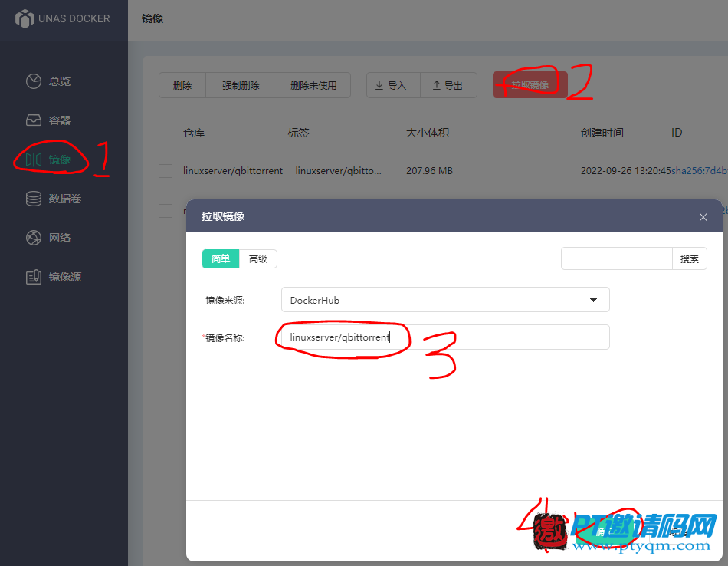Viewport: 728px width, 566px height.
Task: Check the linuxserver/qbittorrent row checkbox
Action: click(x=166, y=171)
